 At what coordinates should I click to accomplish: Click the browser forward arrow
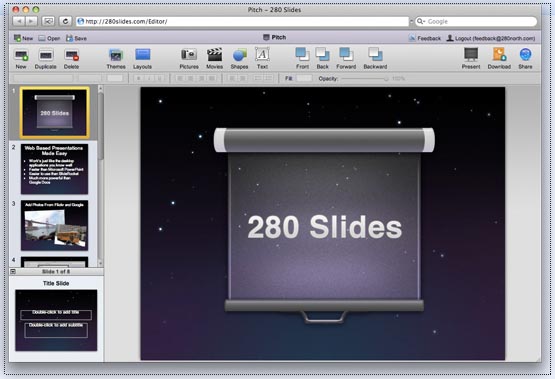(x=31, y=21)
